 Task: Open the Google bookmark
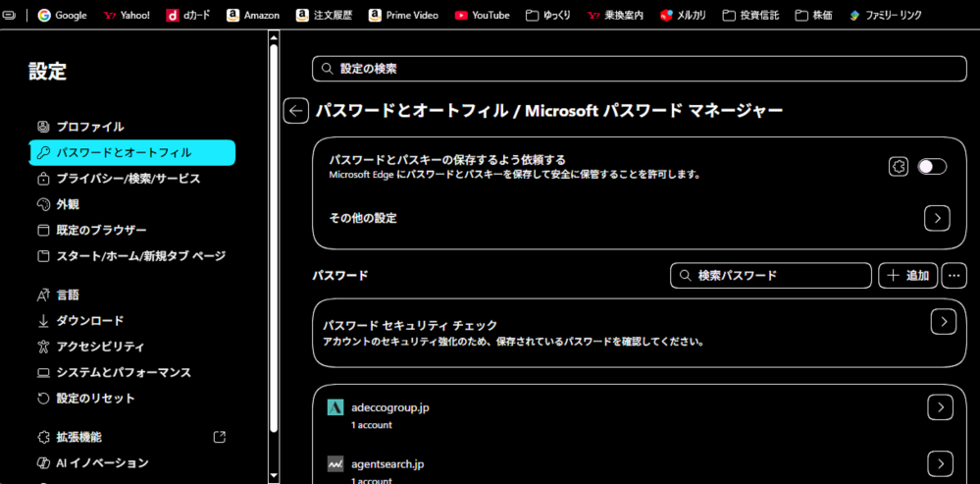[62, 15]
